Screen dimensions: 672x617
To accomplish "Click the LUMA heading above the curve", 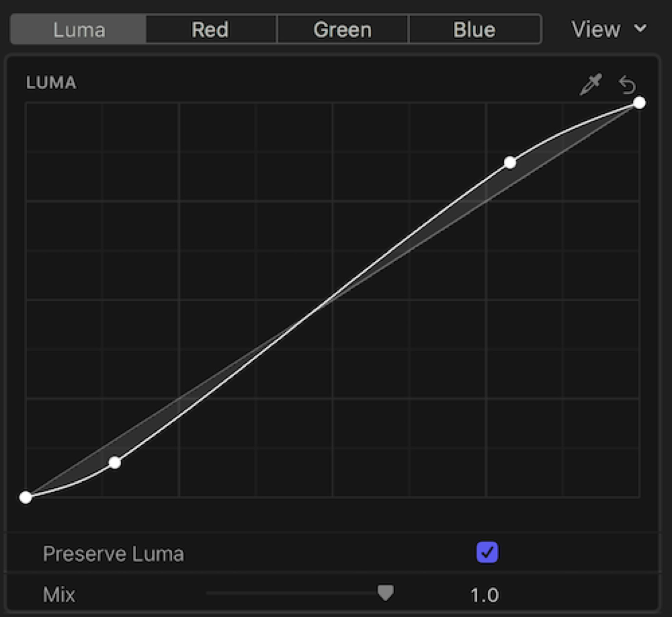I will click(51, 83).
